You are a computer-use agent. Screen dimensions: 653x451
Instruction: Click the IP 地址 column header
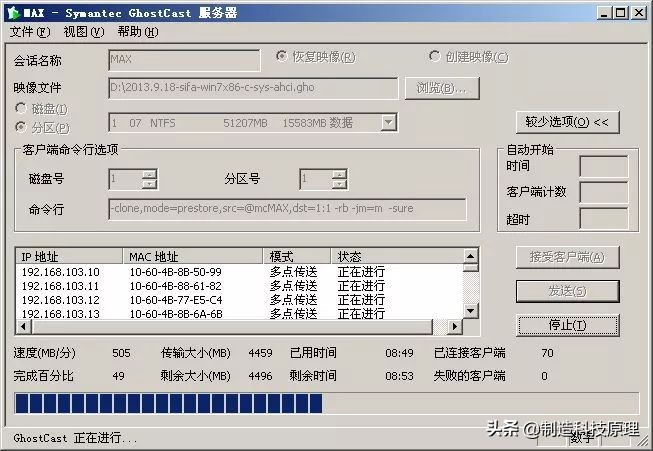click(69, 256)
